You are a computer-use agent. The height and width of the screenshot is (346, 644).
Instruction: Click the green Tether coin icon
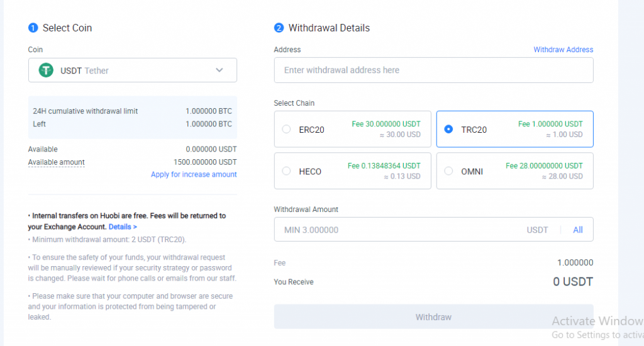coord(46,70)
